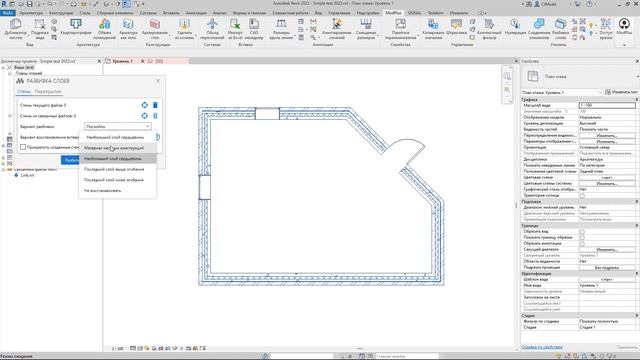
Task: Click the blue Разбить button
Action: coord(70,160)
